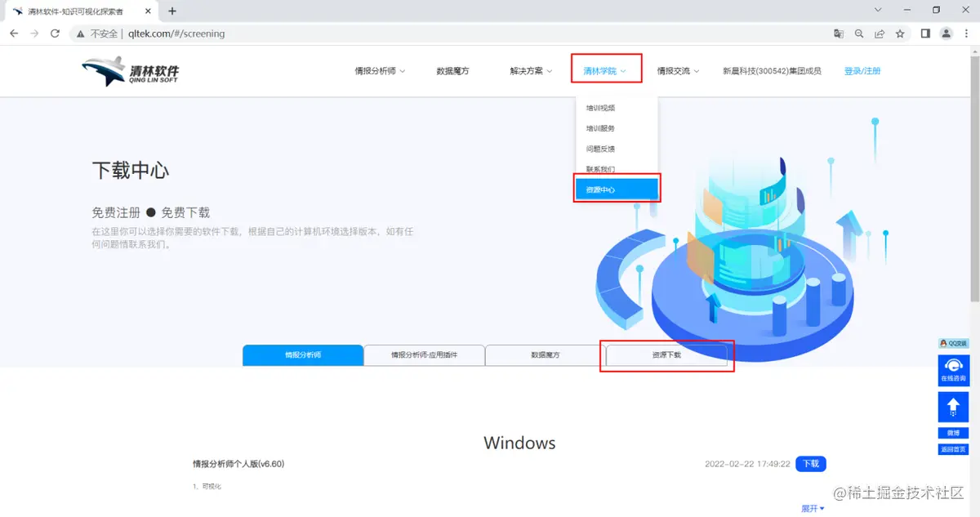This screenshot has width=980, height=517.
Task: Open the tab search chevron in title bar
Action: 878,11
